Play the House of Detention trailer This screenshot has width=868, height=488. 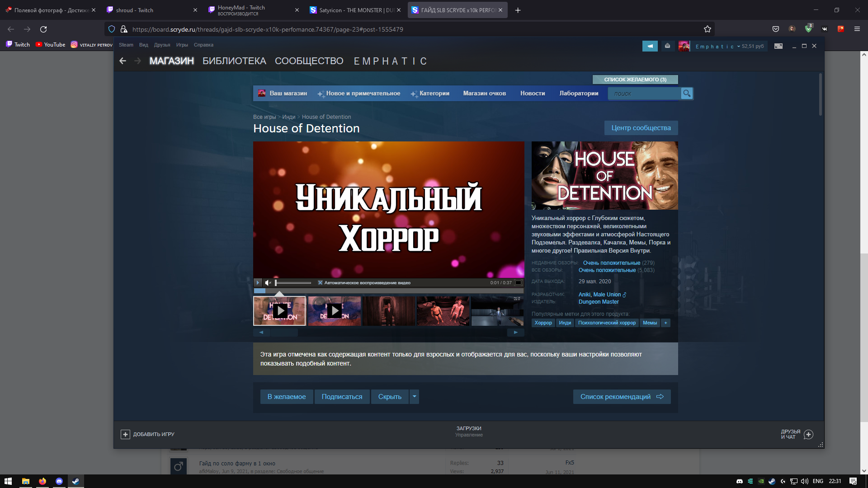click(x=258, y=283)
